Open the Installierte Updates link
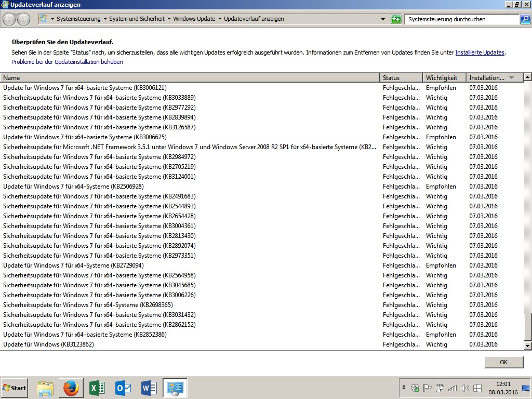 pyautogui.click(x=480, y=52)
